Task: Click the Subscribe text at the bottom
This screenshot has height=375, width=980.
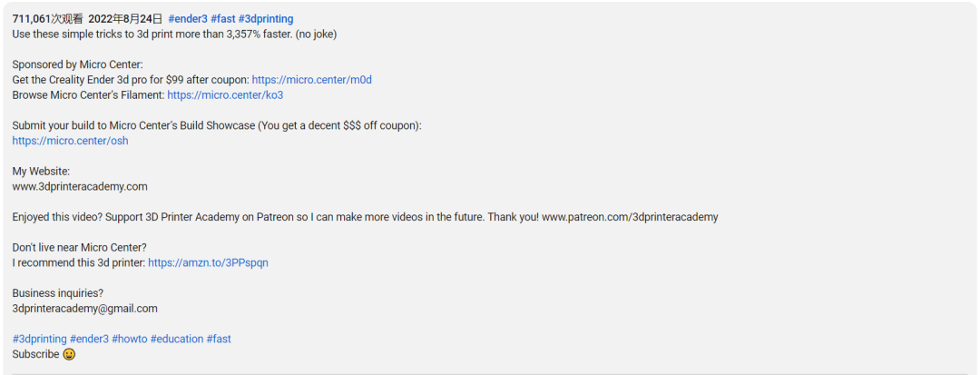Action: pos(36,354)
